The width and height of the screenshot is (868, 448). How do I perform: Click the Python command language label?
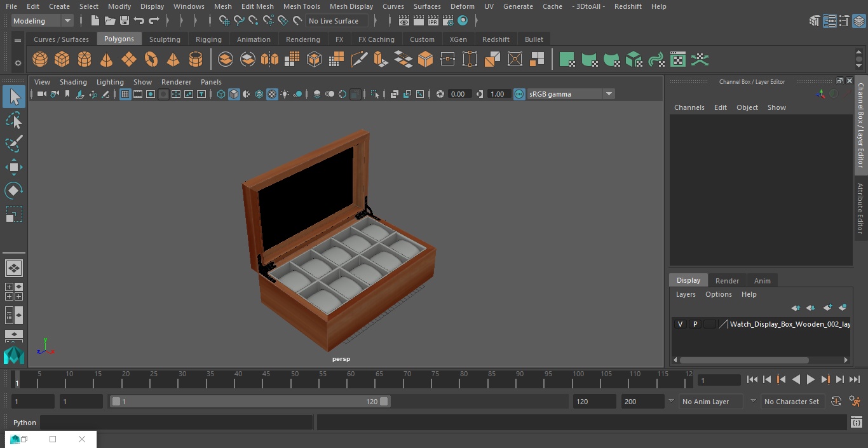tap(25, 423)
